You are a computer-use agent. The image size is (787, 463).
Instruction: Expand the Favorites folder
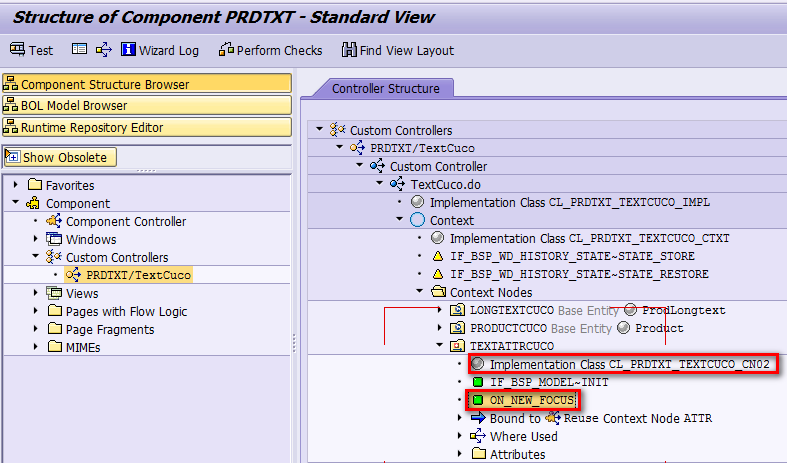pos(16,185)
